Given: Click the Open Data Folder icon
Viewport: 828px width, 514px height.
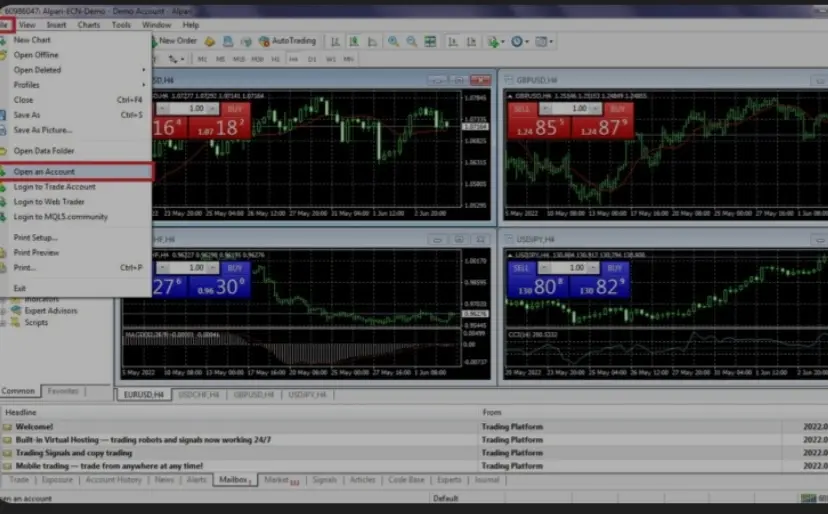Looking at the screenshot, I should click(5, 151).
